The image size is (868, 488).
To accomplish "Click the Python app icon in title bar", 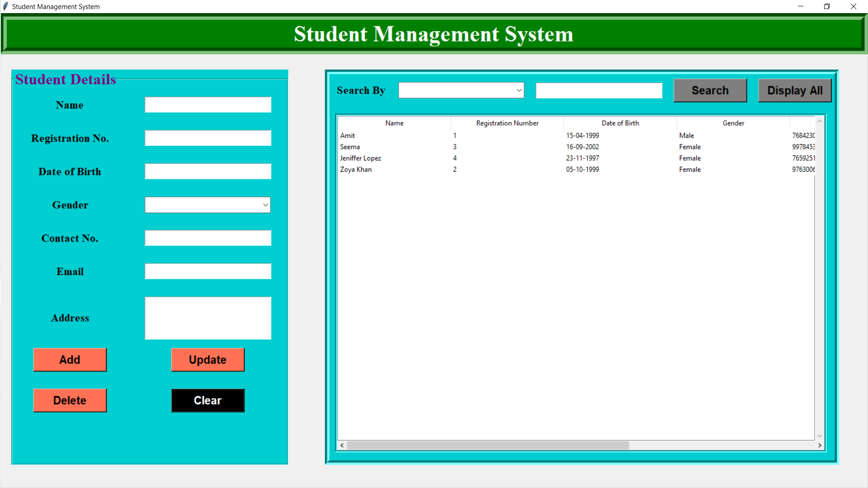I will click(x=5, y=6).
